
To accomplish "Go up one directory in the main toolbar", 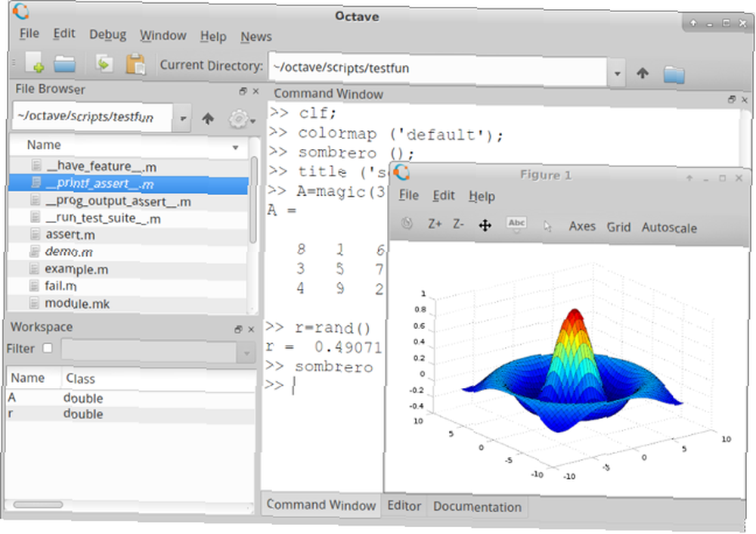I will point(642,73).
